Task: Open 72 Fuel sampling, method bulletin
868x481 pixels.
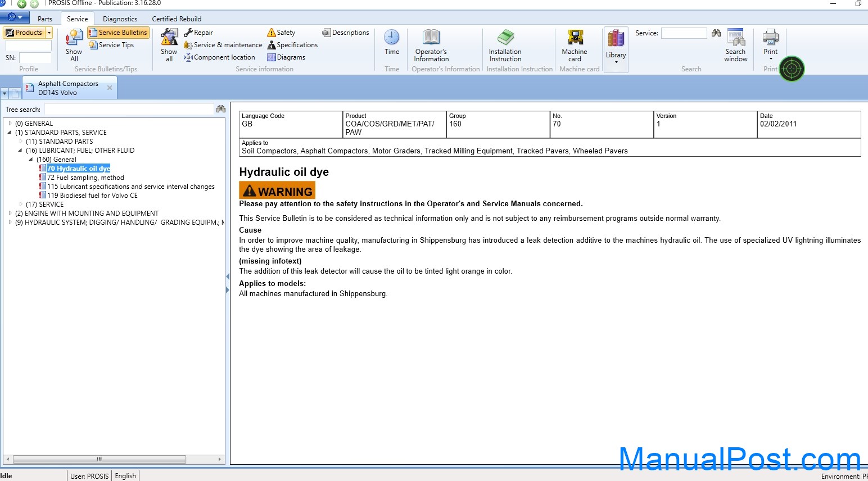Action: pyautogui.click(x=85, y=178)
